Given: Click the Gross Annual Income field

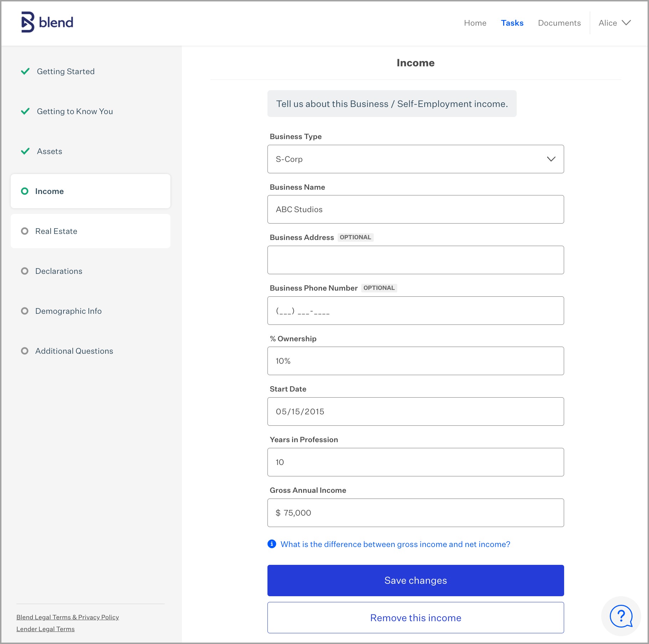Looking at the screenshot, I should coord(415,513).
